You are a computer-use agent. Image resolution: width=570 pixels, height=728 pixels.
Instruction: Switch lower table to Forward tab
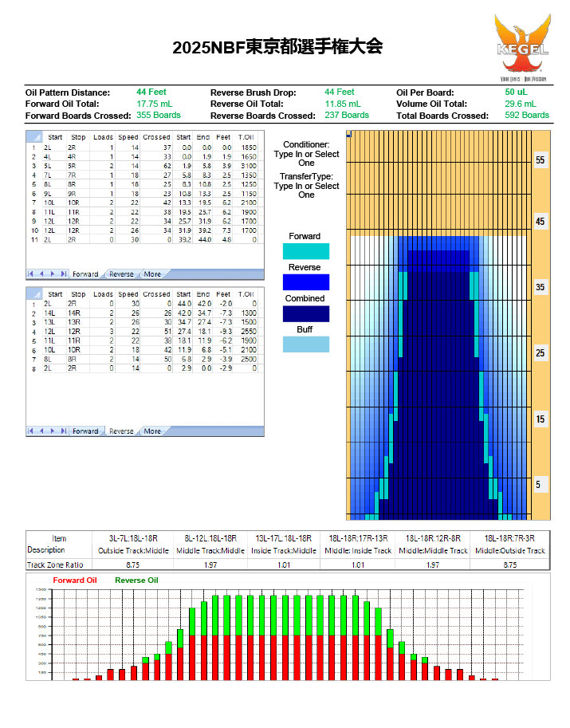pyautogui.click(x=85, y=431)
